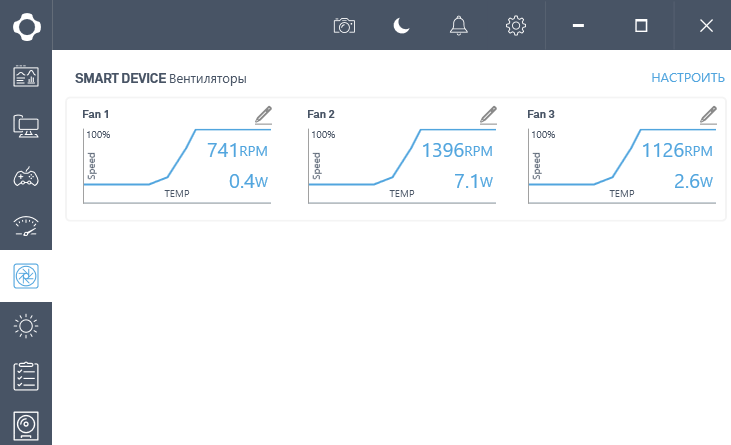Take a screenshot with camera icon

(x=344, y=26)
